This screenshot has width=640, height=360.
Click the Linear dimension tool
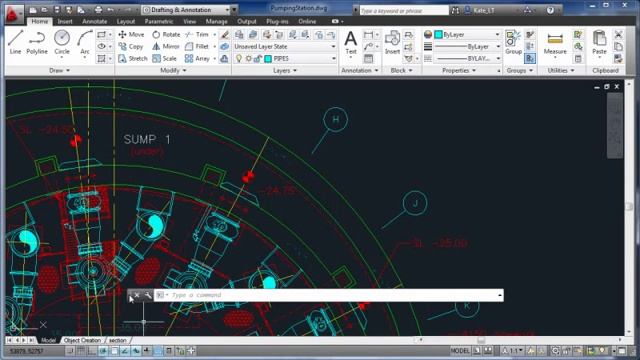click(368, 35)
